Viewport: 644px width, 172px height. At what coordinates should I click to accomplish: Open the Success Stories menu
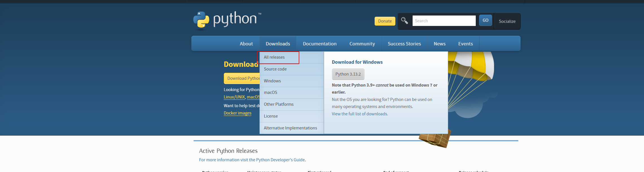tap(404, 44)
